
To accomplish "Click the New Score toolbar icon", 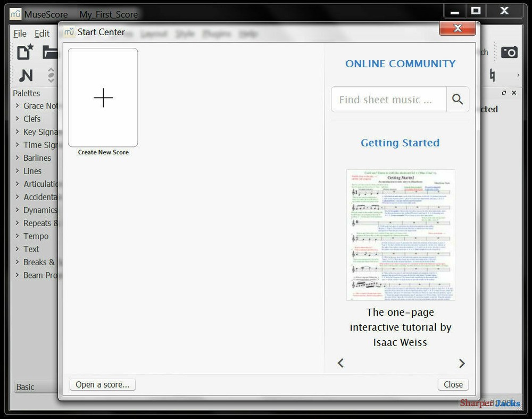I will click(x=23, y=52).
